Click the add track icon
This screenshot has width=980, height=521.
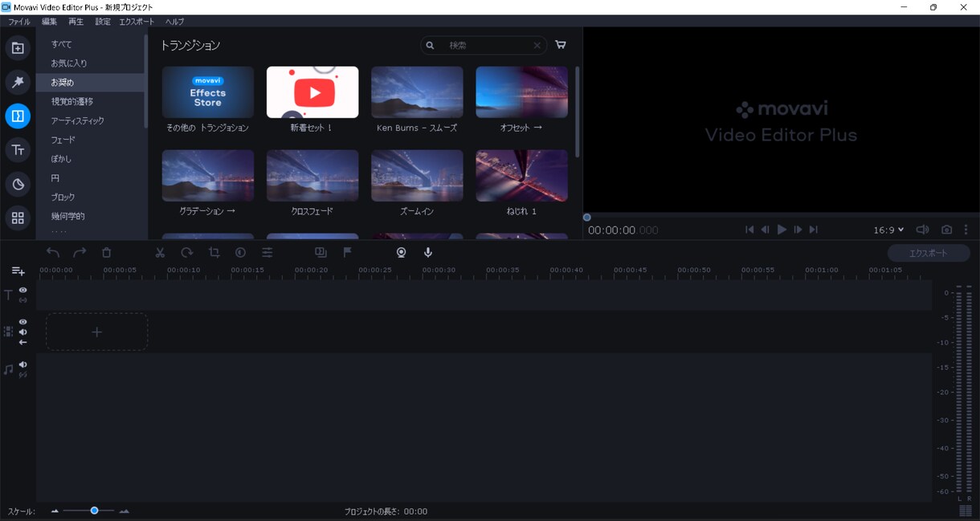point(18,271)
